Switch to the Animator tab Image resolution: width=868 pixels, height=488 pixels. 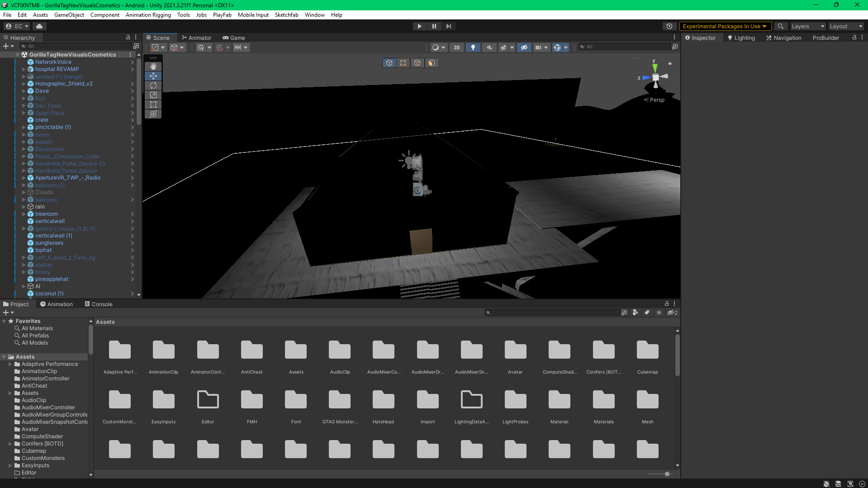tap(196, 38)
